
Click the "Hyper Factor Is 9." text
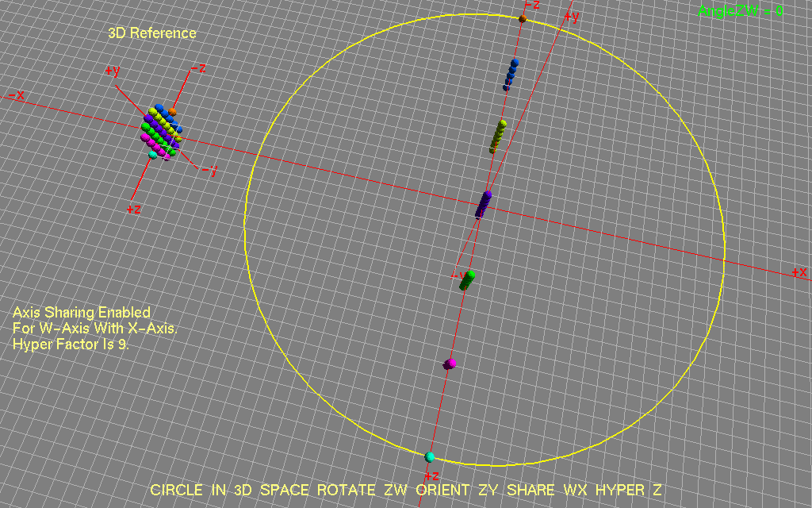[71, 344]
